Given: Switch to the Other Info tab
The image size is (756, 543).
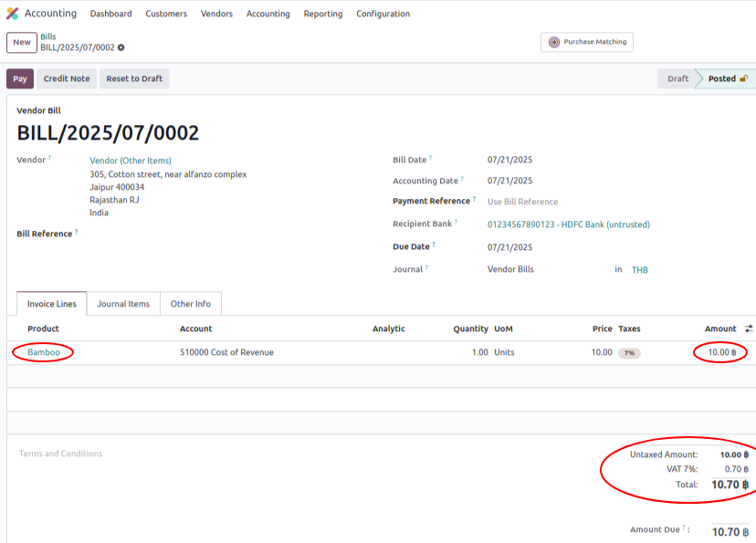Looking at the screenshot, I should (x=190, y=304).
